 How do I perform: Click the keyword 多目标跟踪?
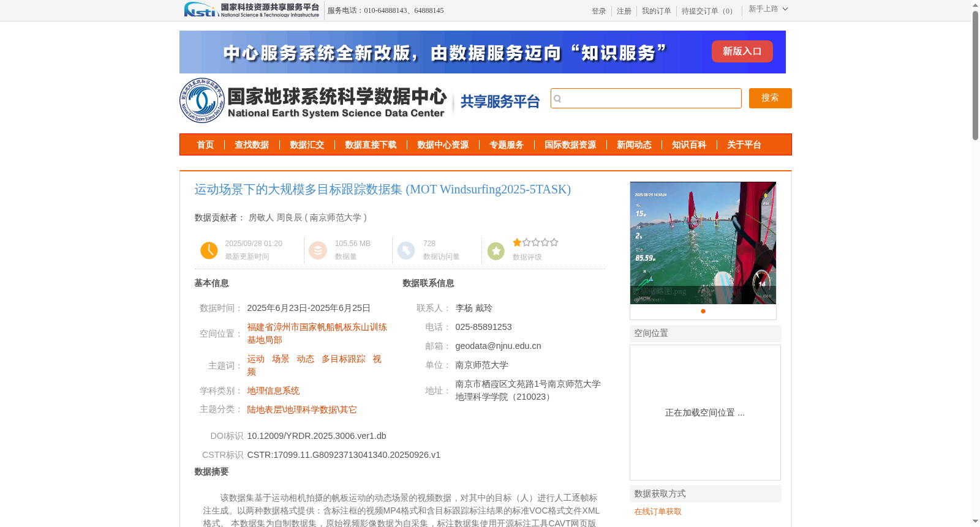tap(343, 359)
